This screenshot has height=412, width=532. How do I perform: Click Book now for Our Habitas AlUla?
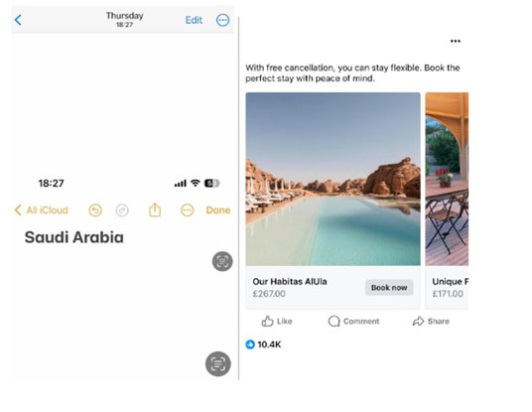[x=389, y=288]
